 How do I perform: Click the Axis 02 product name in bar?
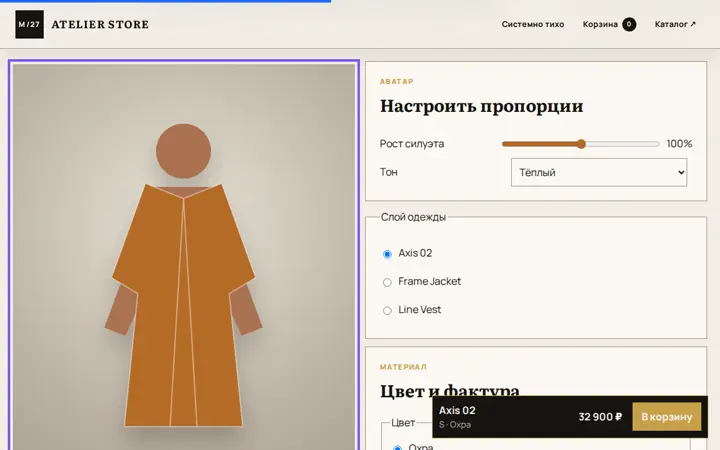(x=457, y=411)
